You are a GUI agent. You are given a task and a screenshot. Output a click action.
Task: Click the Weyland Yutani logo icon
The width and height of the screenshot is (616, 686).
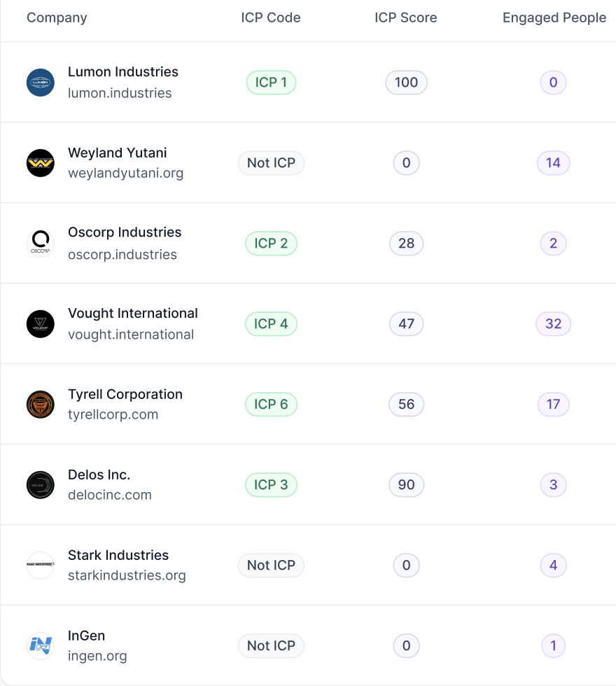[x=41, y=162]
